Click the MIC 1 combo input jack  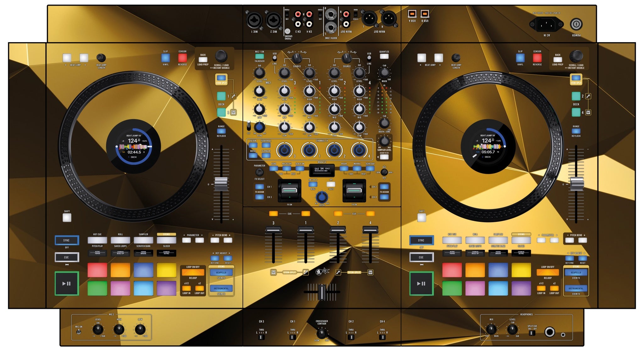[254, 21]
